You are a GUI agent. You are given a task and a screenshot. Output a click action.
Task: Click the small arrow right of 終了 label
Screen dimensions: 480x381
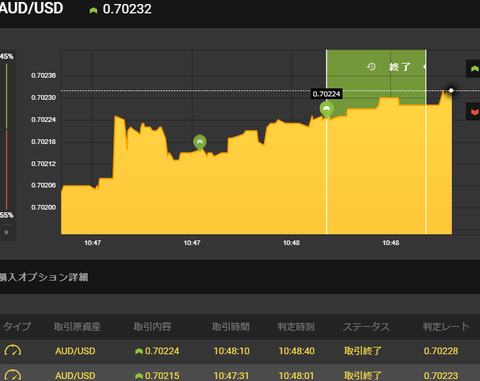click(x=425, y=67)
